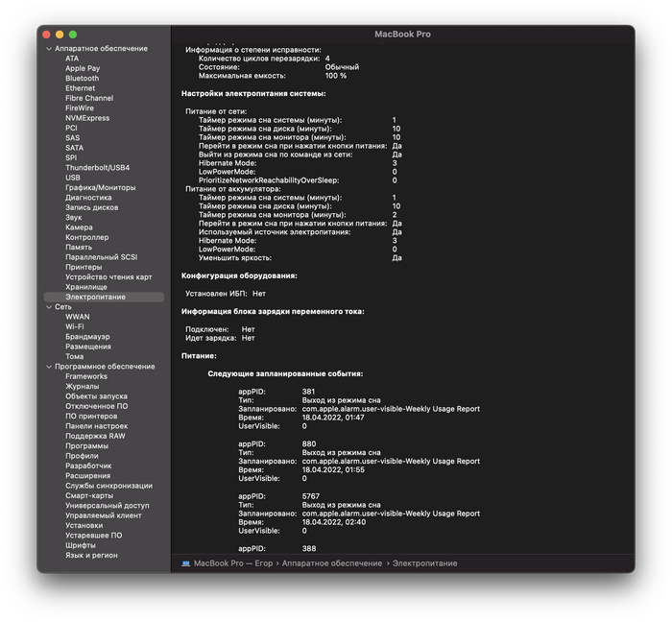Viewport: 672px width, 622px height.
Task: Open Программы in the sidebar
Action: pyautogui.click(x=87, y=446)
